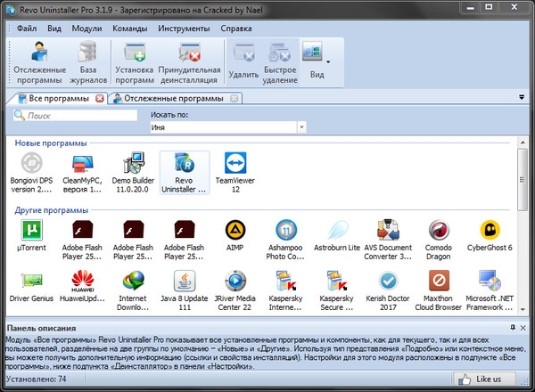535x392 pixels.
Task: Expand the Вид view dropdown arrow
Action: [329, 61]
